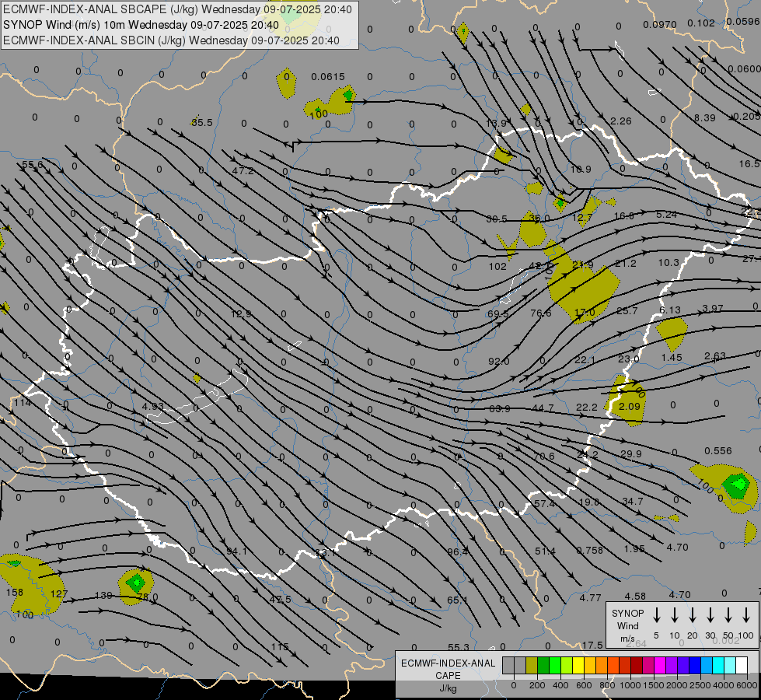
Task: Select the pure cyan CAPE legend swatch
Action: (717, 666)
